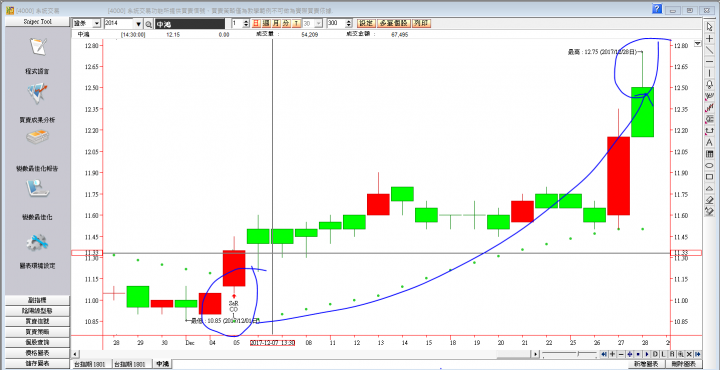Select the grid table tool icon

coord(709,153)
